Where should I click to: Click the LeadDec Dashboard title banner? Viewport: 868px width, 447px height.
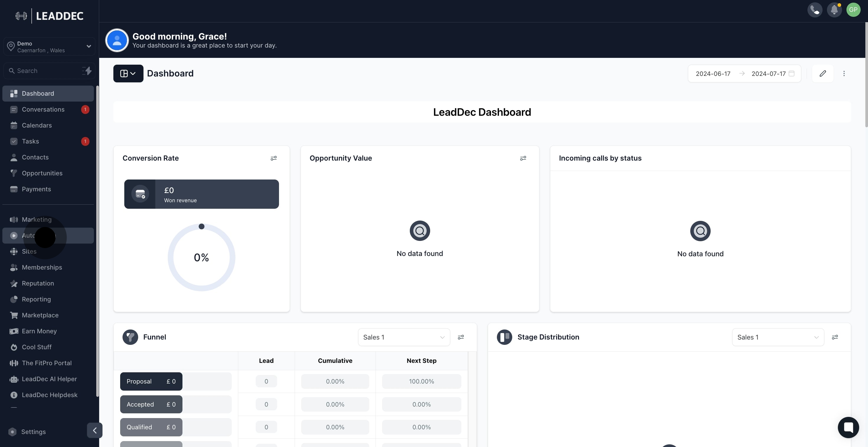pos(482,112)
